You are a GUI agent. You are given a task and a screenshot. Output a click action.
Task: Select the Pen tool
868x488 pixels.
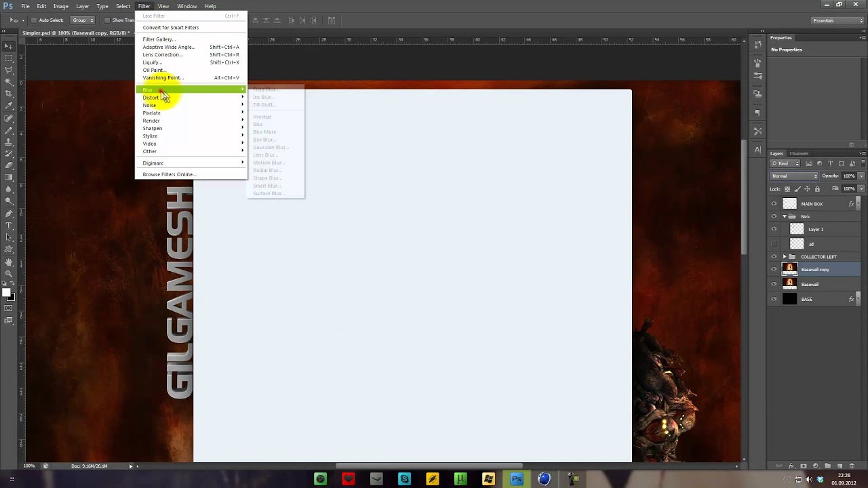9,213
